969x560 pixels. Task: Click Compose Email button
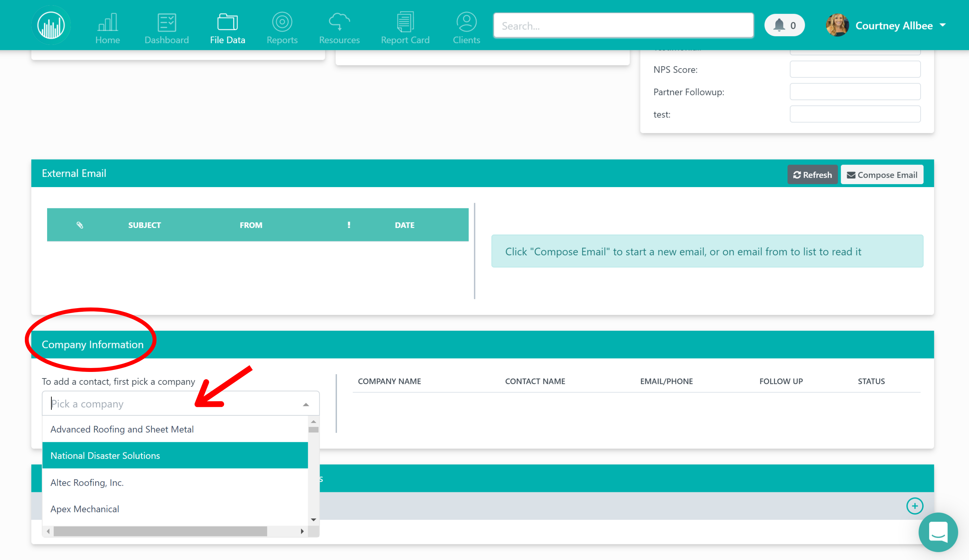(882, 175)
